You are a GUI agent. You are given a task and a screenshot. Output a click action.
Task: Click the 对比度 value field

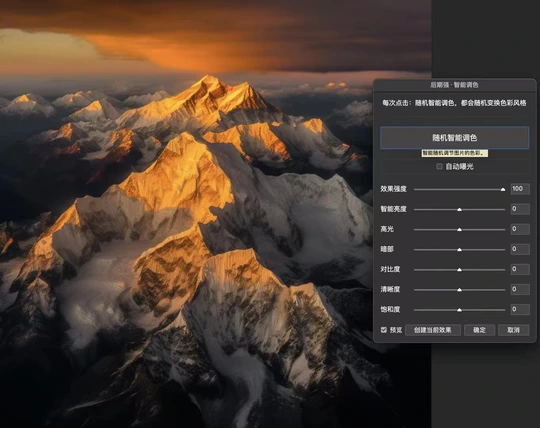[x=520, y=269]
